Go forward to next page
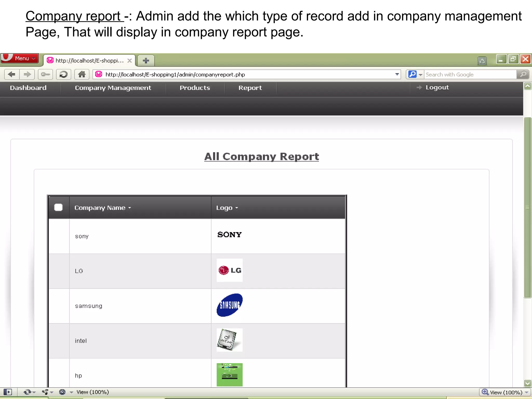The width and height of the screenshot is (532, 399). tap(27, 75)
